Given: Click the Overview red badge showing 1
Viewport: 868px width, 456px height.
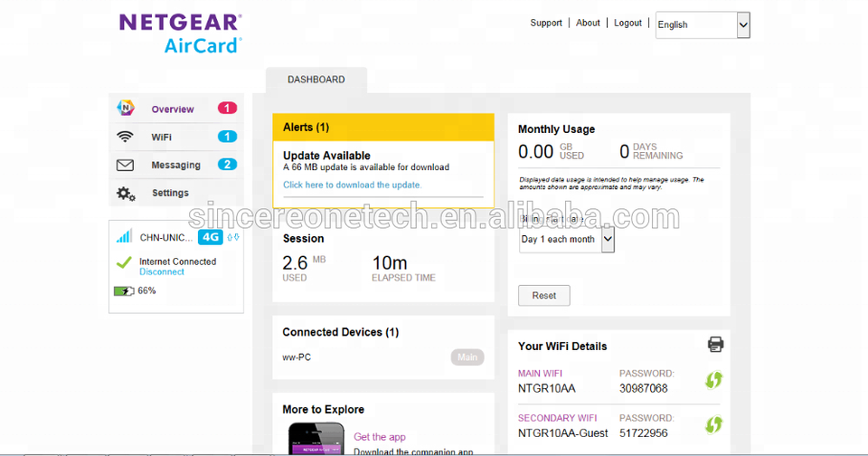Looking at the screenshot, I should 227,108.
